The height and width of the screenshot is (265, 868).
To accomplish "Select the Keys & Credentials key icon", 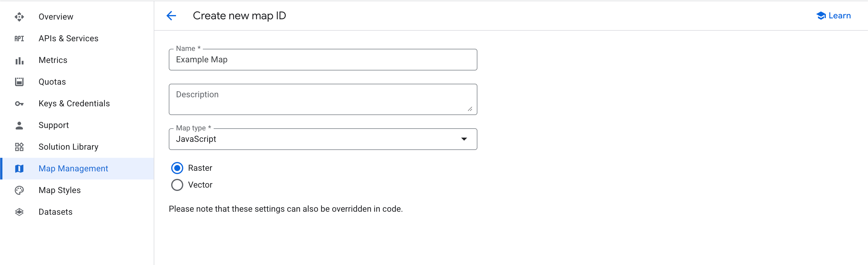I will tap(19, 103).
